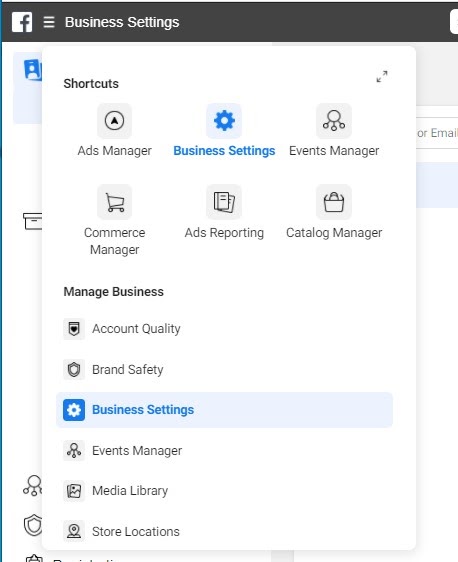Click the Ads Reporting label
458x562 pixels.
pos(224,233)
